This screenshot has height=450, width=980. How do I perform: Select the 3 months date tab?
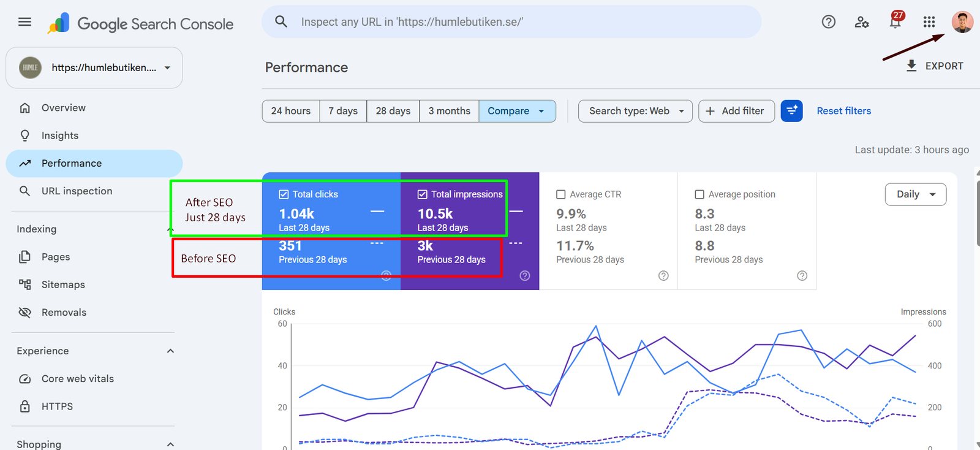click(x=450, y=111)
